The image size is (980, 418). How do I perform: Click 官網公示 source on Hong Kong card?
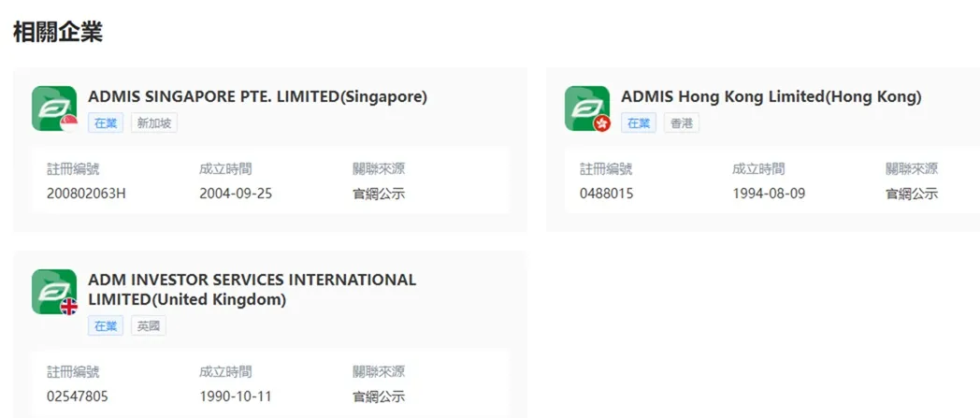pos(912,194)
